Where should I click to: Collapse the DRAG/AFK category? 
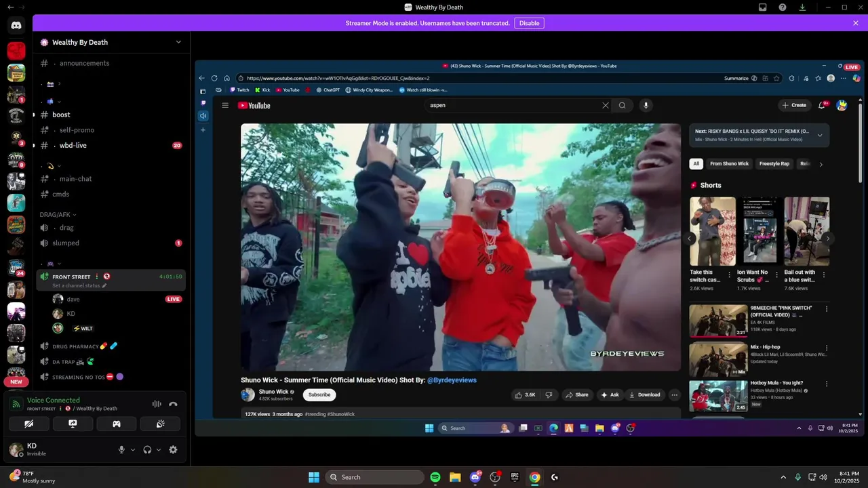pos(58,214)
